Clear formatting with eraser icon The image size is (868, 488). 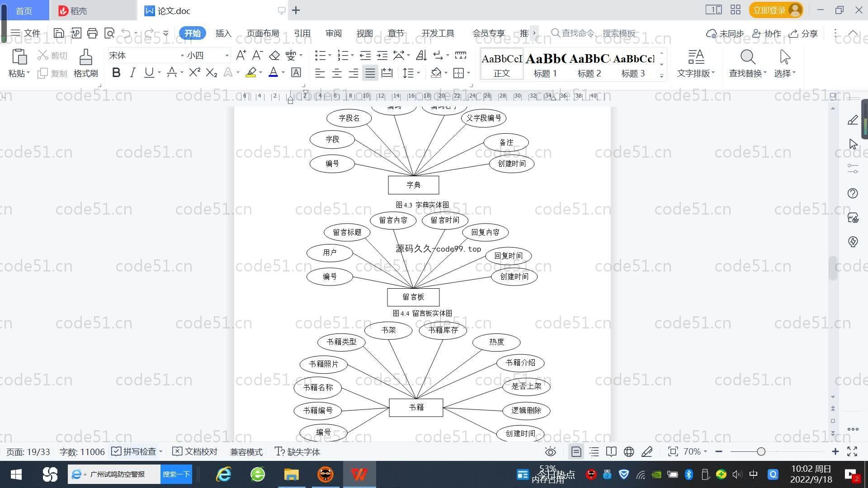(x=274, y=55)
